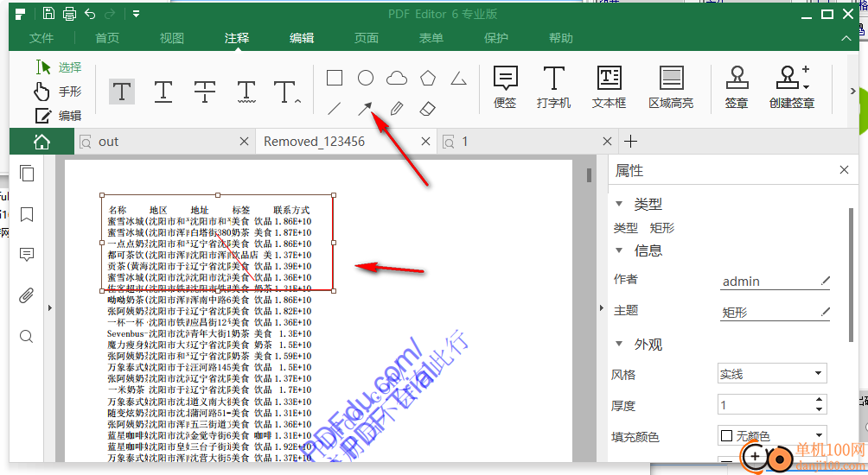The width and height of the screenshot is (868, 475).
Task: Collapse the 类型 section
Action: click(620, 204)
